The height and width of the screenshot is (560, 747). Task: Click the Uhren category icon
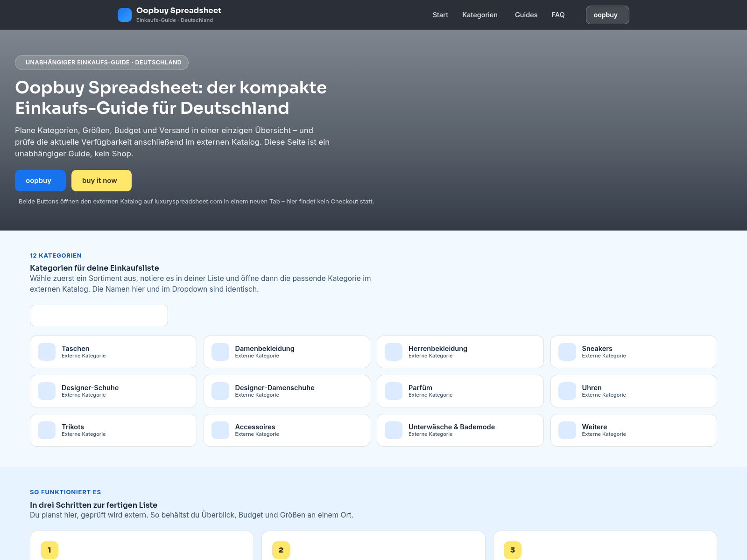(567, 391)
